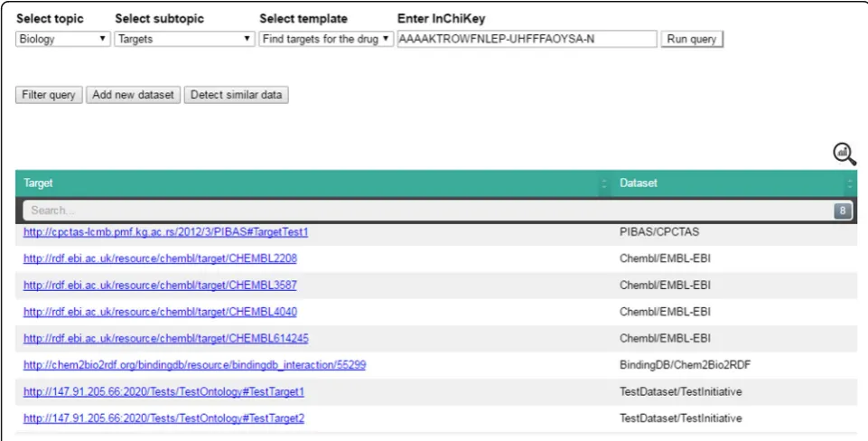Click the Select template label
This screenshot has width=868, height=441.
click(x=303, y=18)
